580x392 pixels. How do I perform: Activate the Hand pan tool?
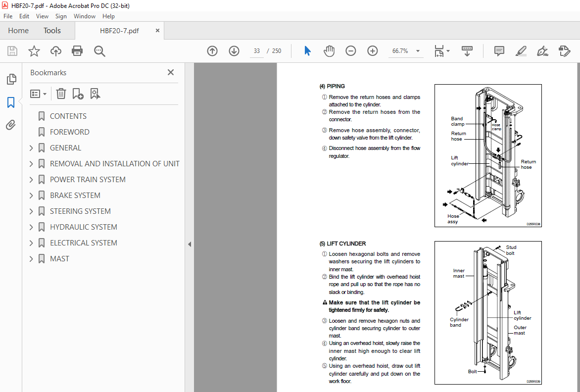(x=329, y=51)
